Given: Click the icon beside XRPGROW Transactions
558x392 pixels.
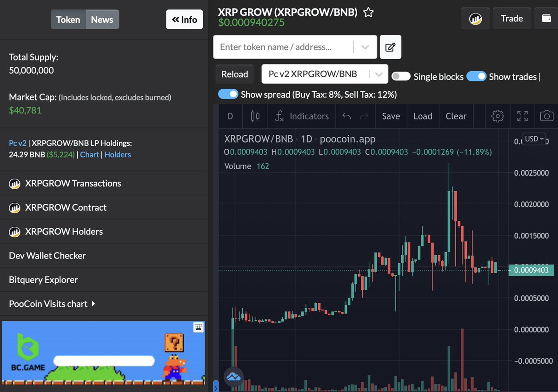Looking at the screenshot, I should pos(14,184).
